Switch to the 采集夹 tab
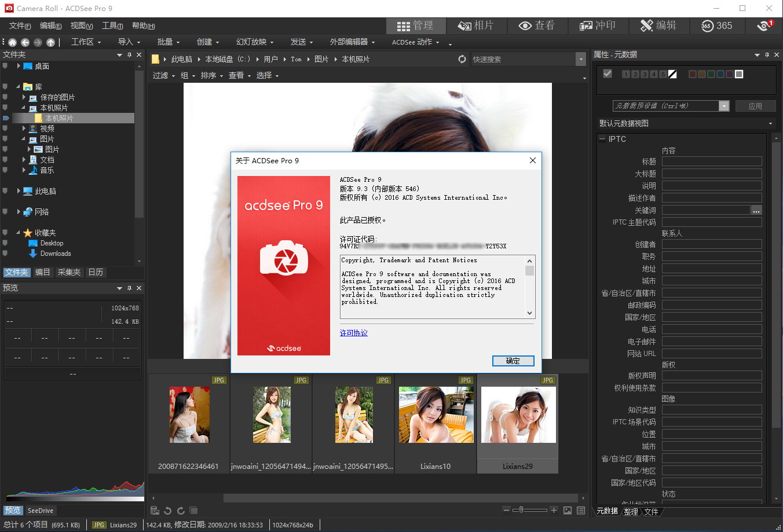 (x=69, y=272)
